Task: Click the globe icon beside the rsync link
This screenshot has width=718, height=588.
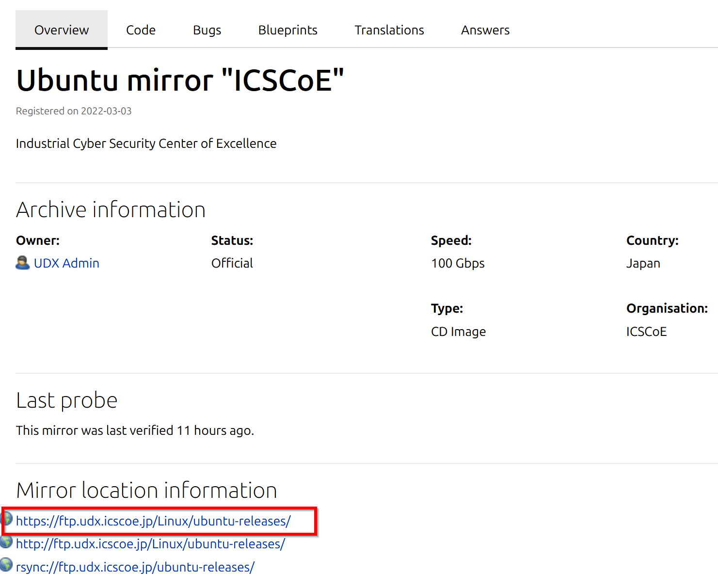Action: [x=6, y=564]
